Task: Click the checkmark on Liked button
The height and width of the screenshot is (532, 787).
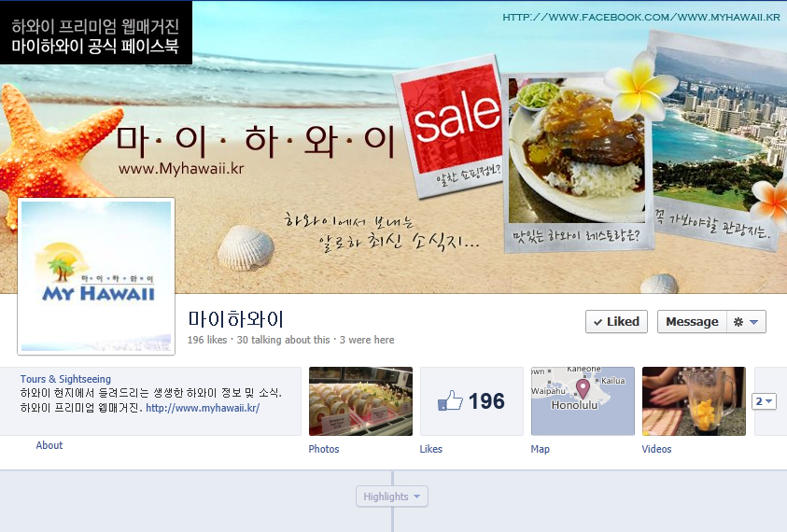Action: point(597,322)
